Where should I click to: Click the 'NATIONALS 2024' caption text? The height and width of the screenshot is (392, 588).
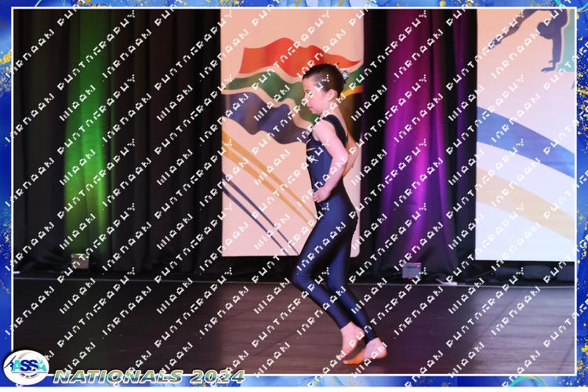pyautogui.click(x=149, y=376)
